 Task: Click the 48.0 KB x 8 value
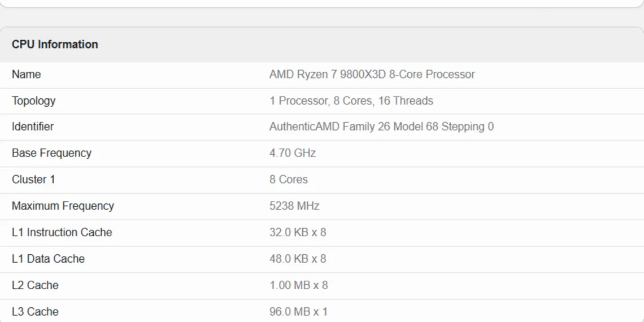click(298, 259)
